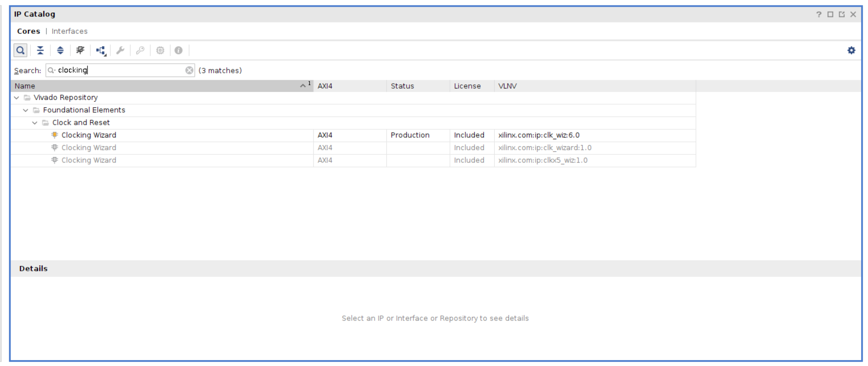Screen dimensions: 868x366
Task: Select Clocking Wizard clk_wiz:6.0 entry
Action: click(88, 135)
